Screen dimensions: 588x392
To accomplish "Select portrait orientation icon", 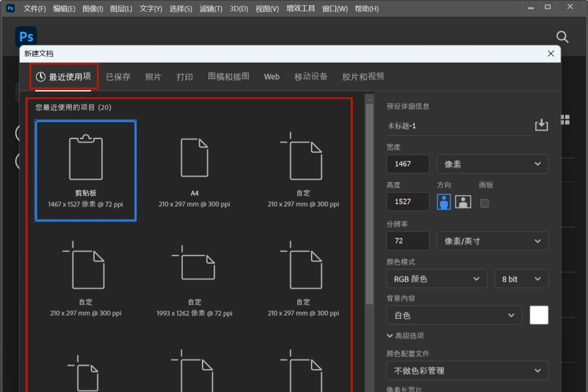I will [444, 202].
